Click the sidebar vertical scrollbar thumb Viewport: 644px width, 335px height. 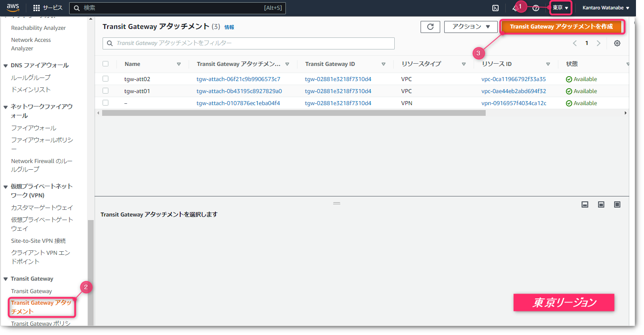coord(91,273)
